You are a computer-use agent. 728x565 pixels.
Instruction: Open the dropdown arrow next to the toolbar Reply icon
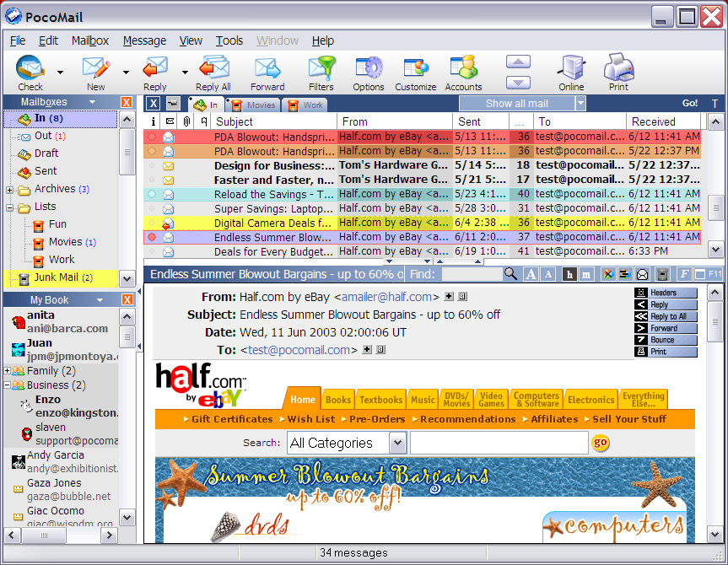coord(185,72)
